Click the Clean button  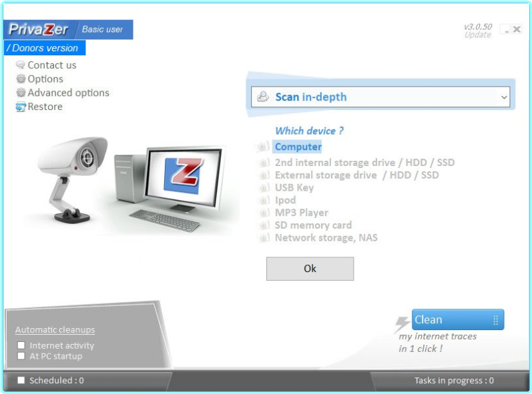pyautogui.click(x=458, y=319)
